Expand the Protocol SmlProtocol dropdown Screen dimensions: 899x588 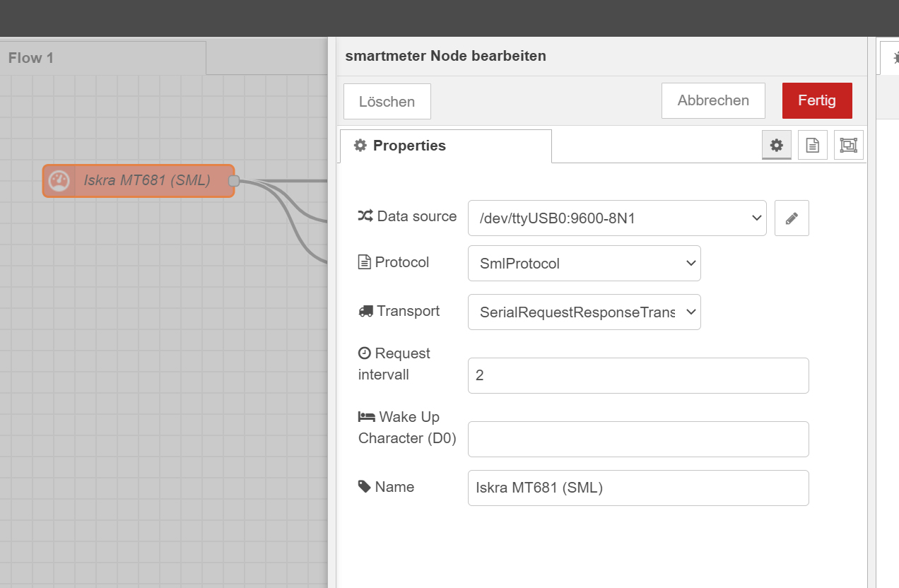coord(584,263)
